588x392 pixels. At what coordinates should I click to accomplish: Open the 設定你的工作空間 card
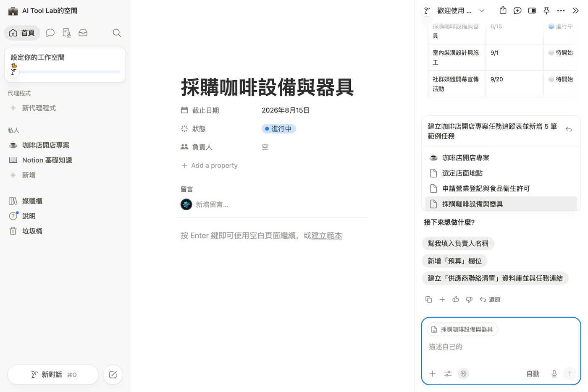click(x=65, y=65)
